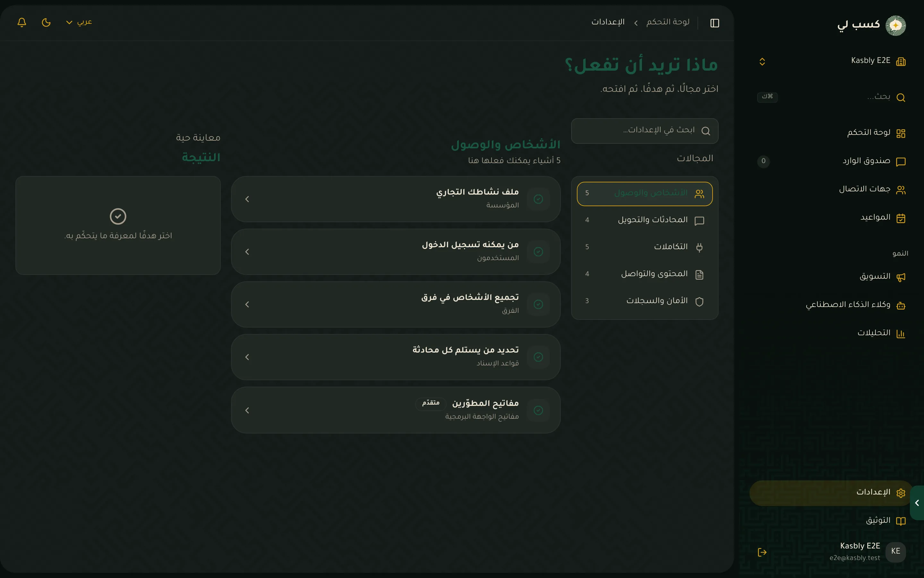Image resolution: width=924 pixels, height=578 pixels.
Task: Select the المحتوى والتواصل domain
Action: [645, 275]
